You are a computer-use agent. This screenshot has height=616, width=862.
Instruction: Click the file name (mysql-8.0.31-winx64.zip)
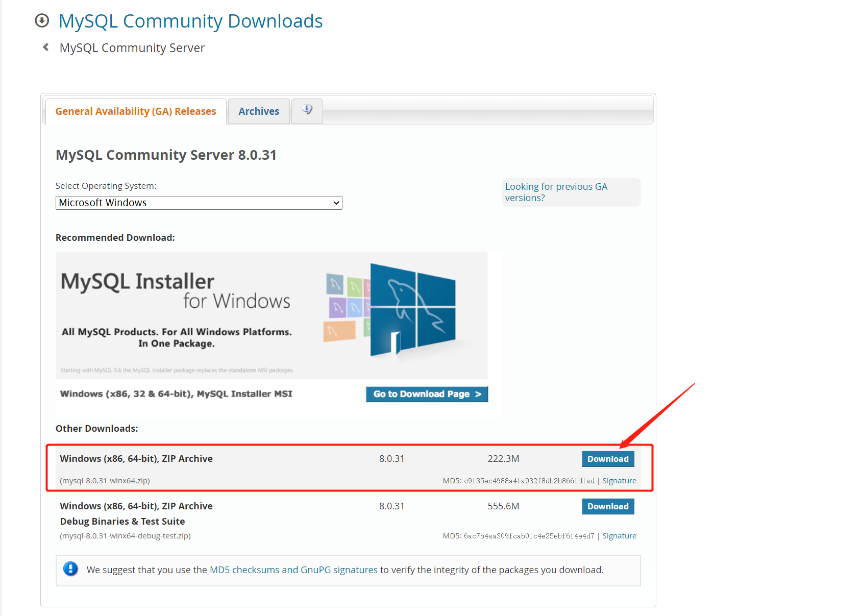105,481
